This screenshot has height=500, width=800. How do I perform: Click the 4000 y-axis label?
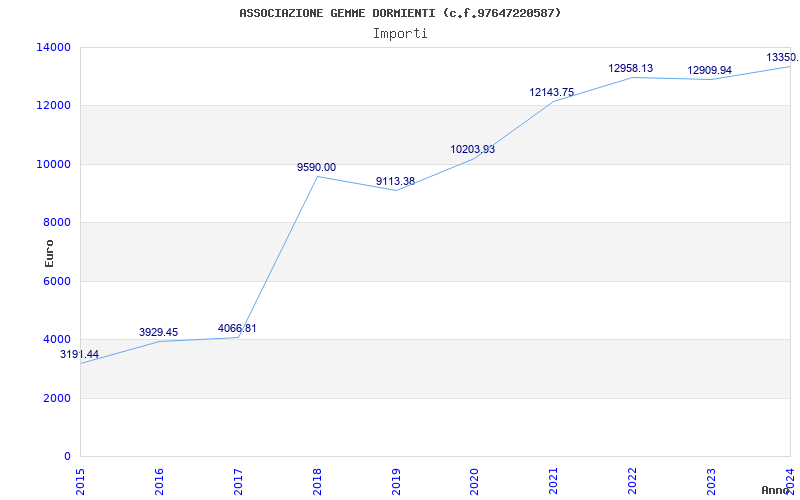57,339
